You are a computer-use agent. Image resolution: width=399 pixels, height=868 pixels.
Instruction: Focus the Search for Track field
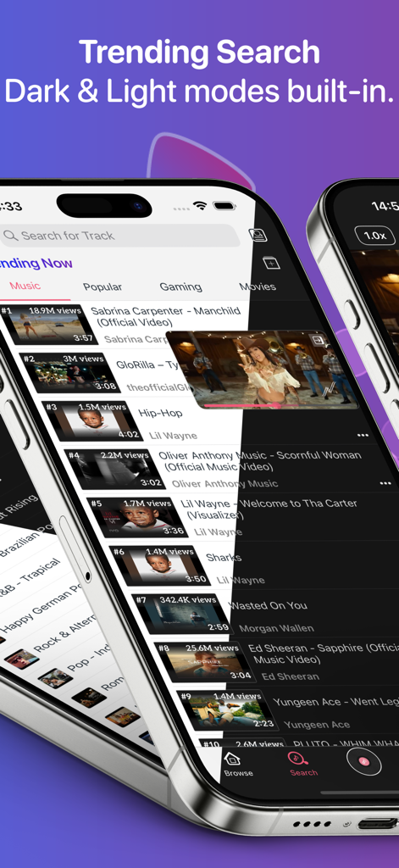click(x=119, y=236)
